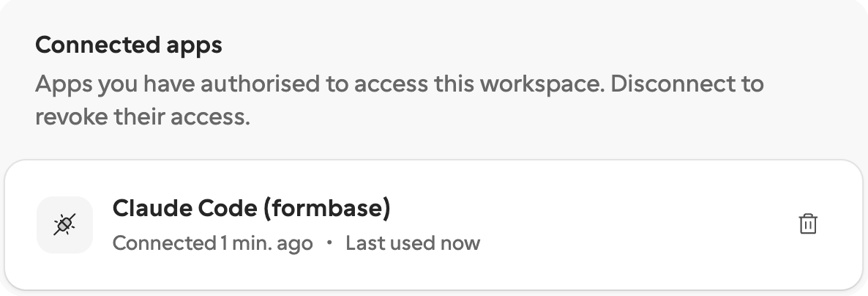Click the "Last used now" status text
The image size is (868, 296).
pyautogui.click(x=413, y=243)
